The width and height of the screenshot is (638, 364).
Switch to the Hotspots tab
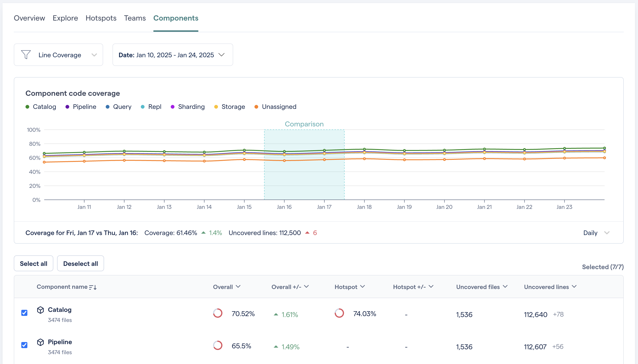[101, 18]
